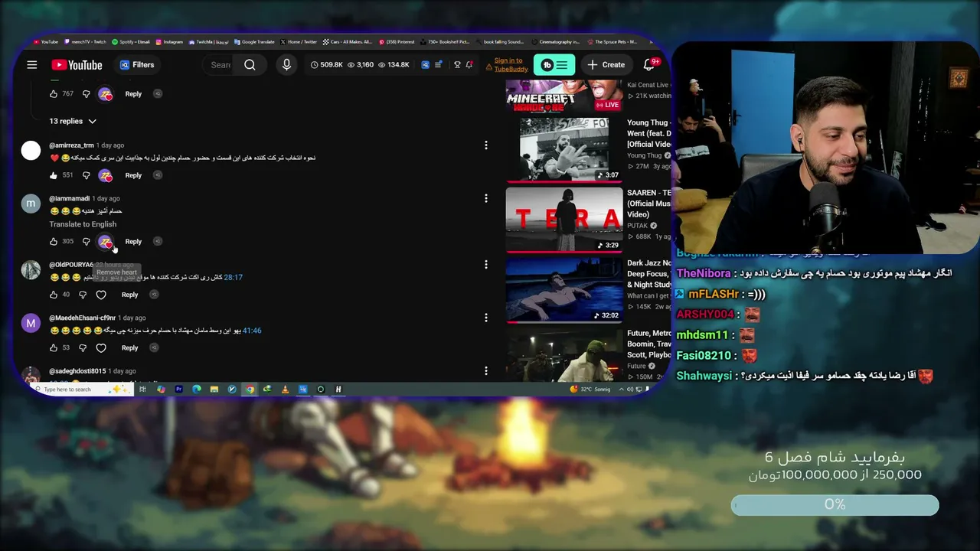Click Translate to English under @iammamadi's comment
Screen dimensions: 980x551
(83, 224)
